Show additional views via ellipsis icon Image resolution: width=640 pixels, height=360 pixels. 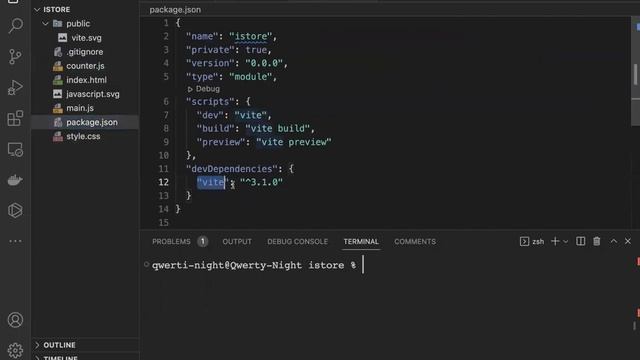(15, 241)
